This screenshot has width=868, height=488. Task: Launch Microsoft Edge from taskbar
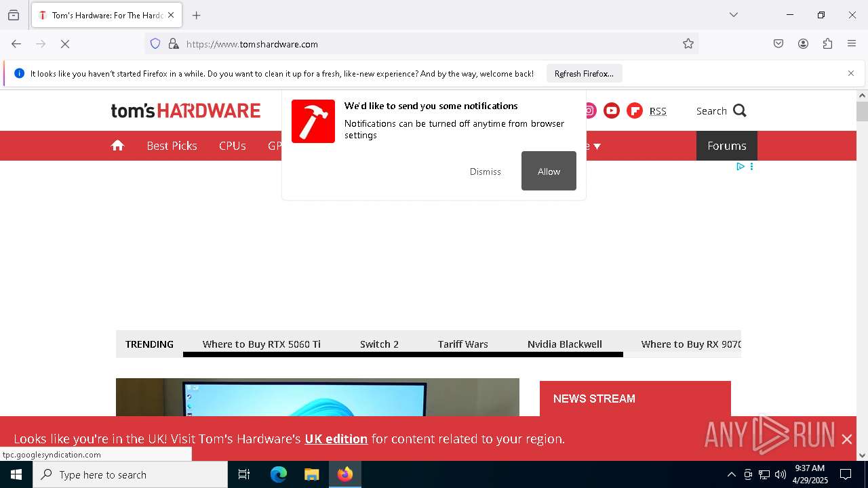tap(279, 474)
